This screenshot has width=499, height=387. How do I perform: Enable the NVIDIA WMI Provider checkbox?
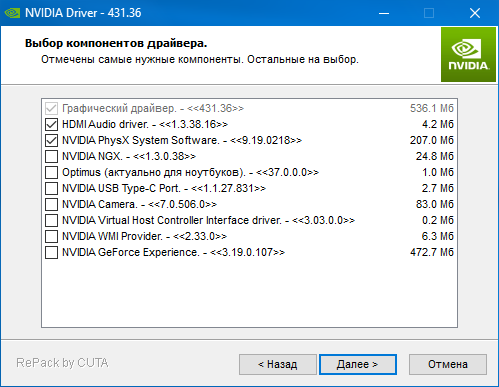click(51, 236)
